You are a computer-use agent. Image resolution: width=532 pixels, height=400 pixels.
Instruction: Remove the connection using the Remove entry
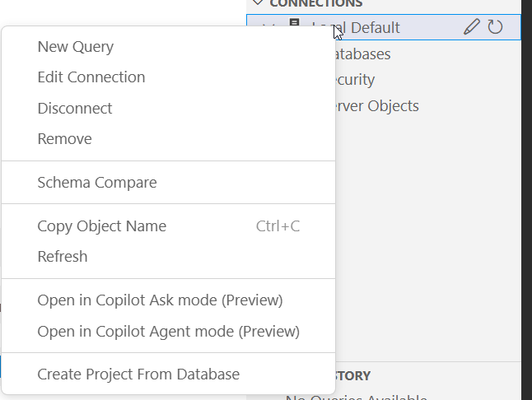pyautogui.click(x=65, y=139)
